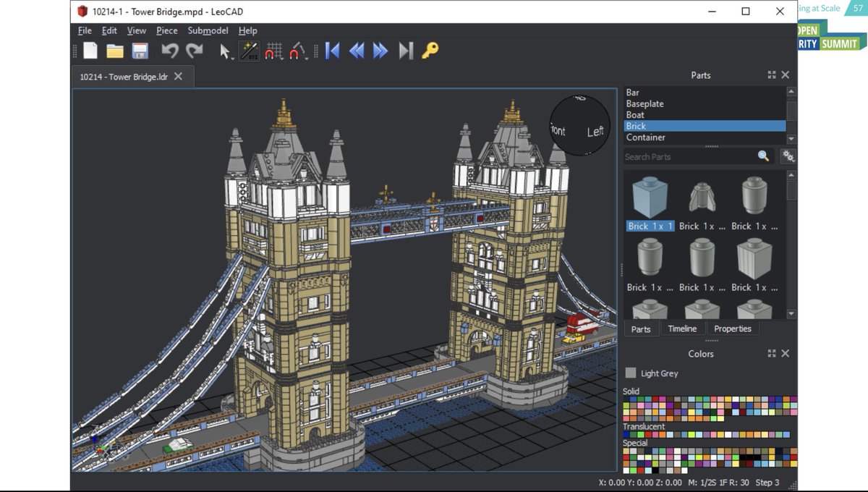
Task: Click the yellow key icon
Action: coord(430,51)
